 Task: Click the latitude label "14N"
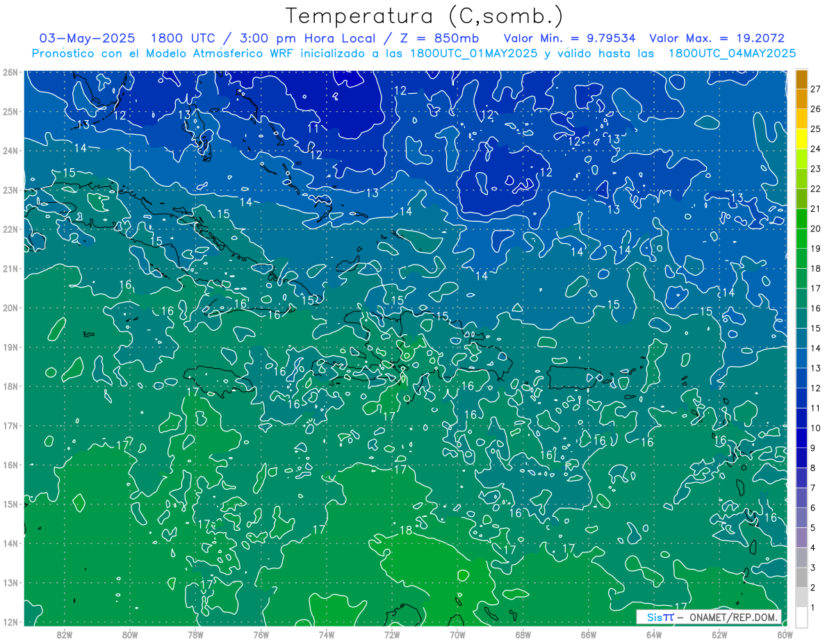10,543
